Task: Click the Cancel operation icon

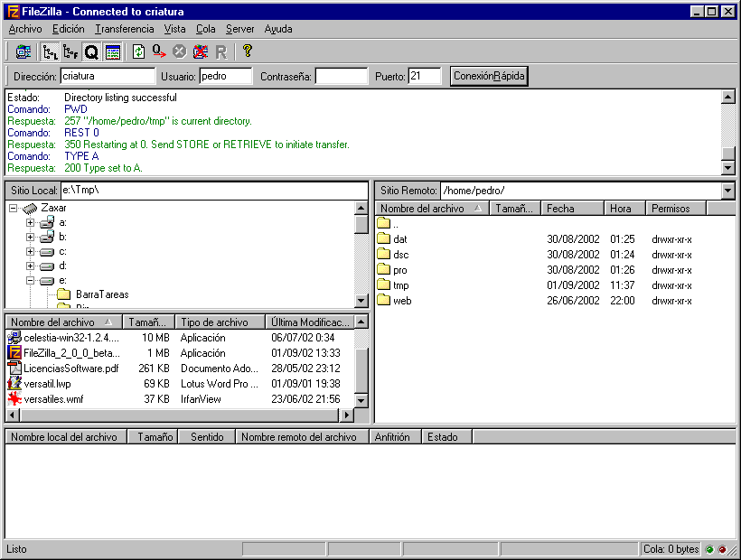Action: click(180, 52)
